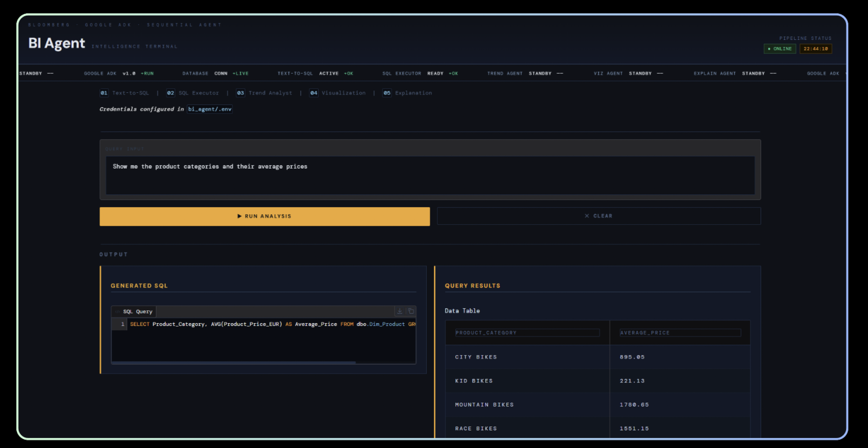Image resolution: width=868 pixels, height=448 pixels.
Task: Click the AVERAGE_PRICE column header
Action: tap(680, 333)
